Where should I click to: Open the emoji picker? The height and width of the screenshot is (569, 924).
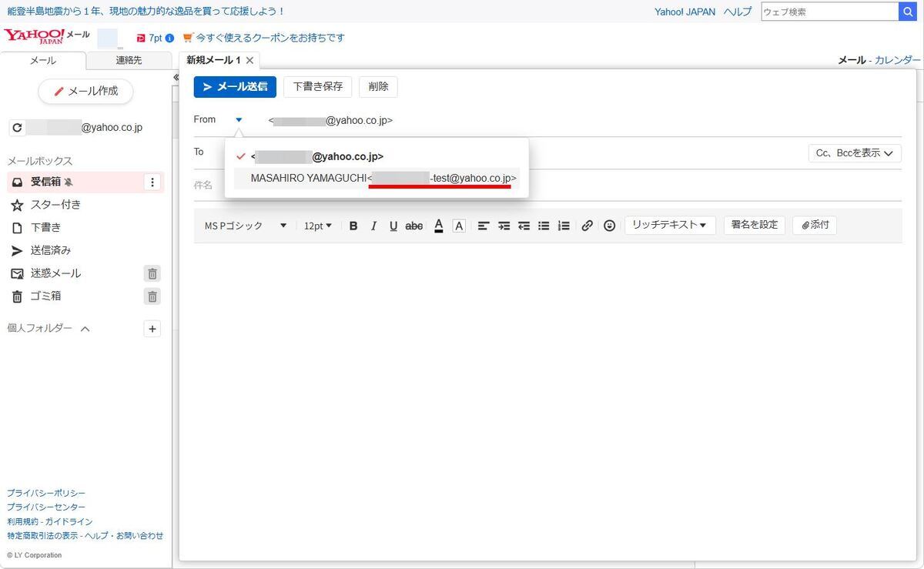(610, 226)
